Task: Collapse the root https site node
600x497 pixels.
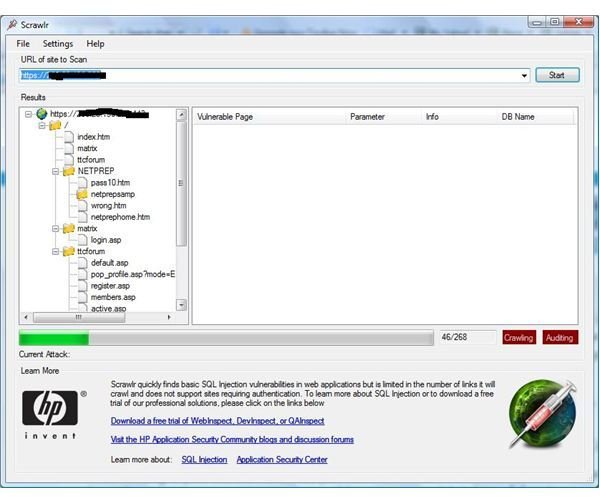Action: tap(28, 114)
